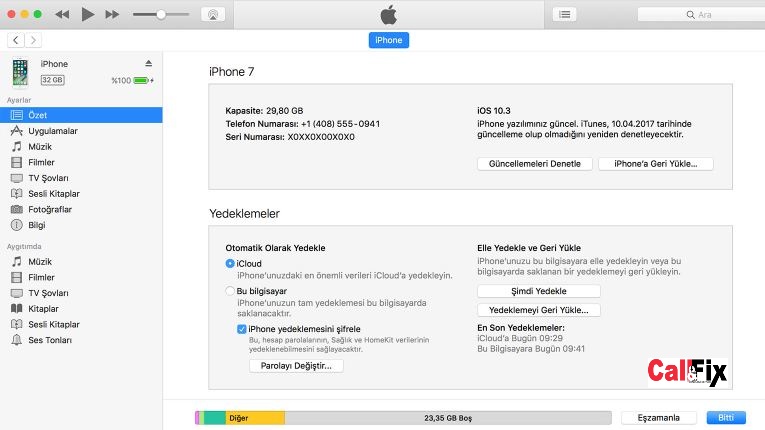Click the blue Bitti button
The image size is (765, 430).
click(x=726, y=418)
